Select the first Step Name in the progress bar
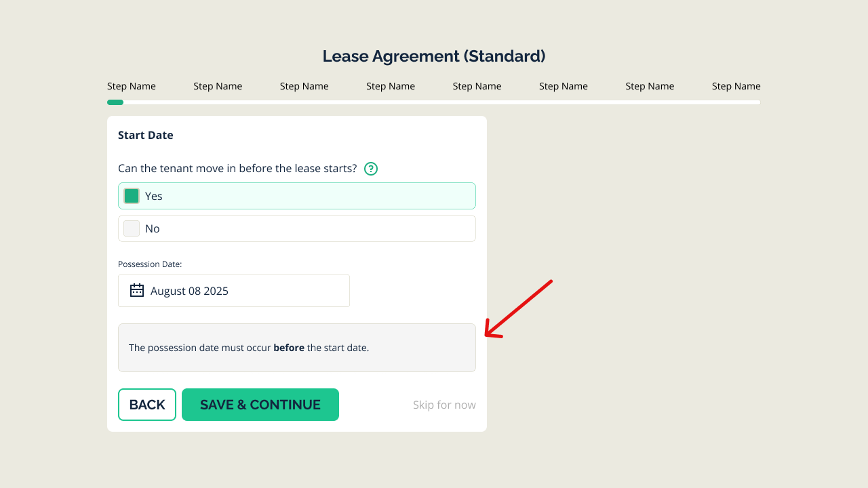The image size is (868, 488). (x=131, y=86)
